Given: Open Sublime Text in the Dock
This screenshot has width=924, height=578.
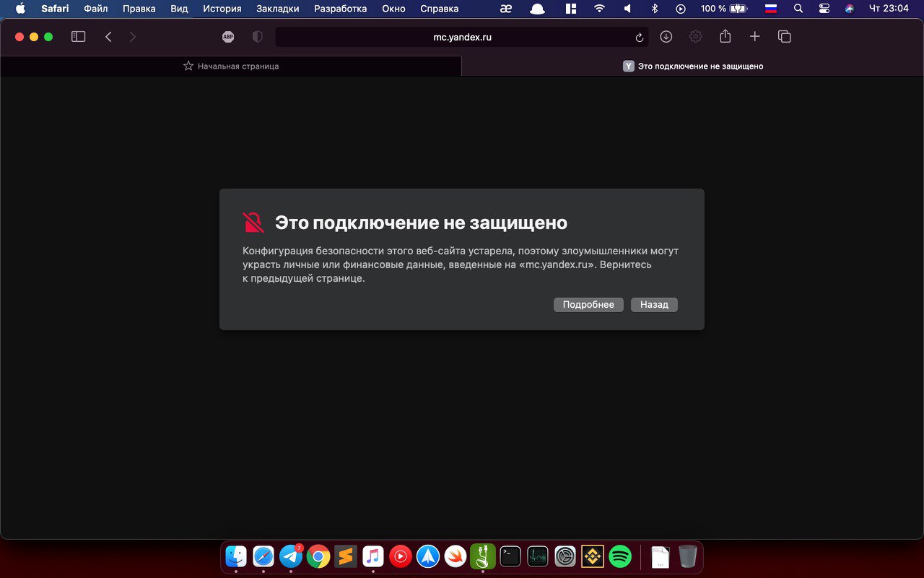Looking at the screenshot, I should [x=346, y=556].
